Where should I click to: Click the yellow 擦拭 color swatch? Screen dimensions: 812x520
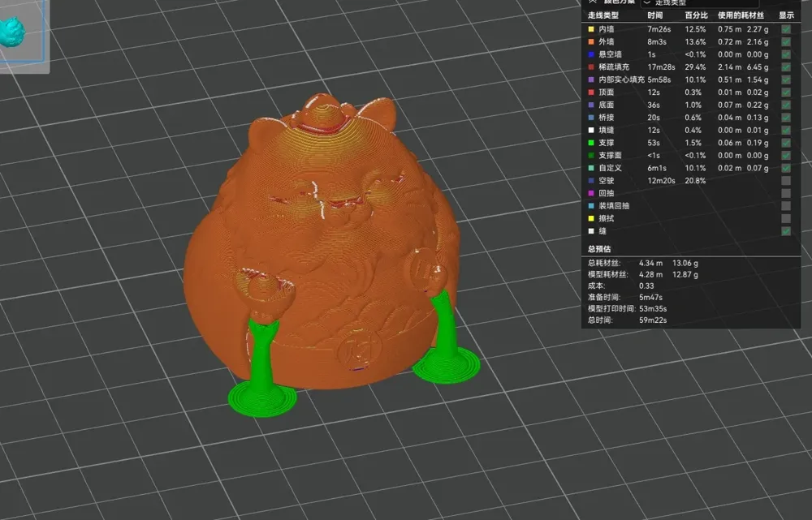[x=591, y=218]
